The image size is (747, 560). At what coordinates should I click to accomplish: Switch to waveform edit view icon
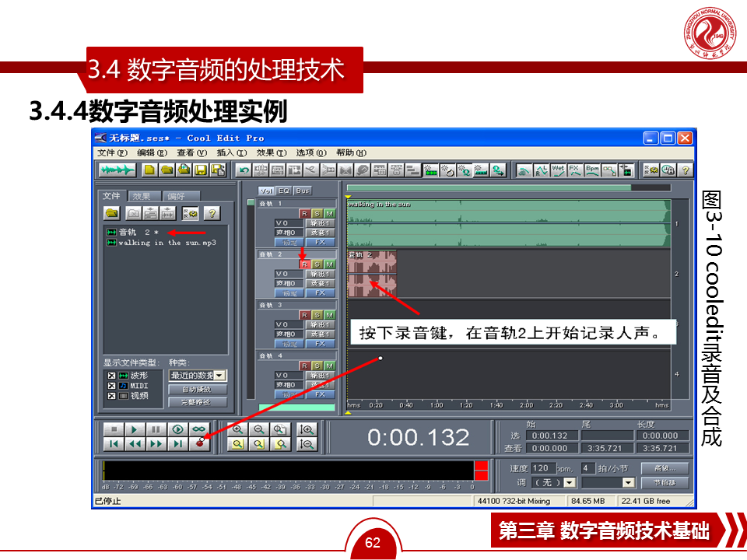click(x=117, y=170)
